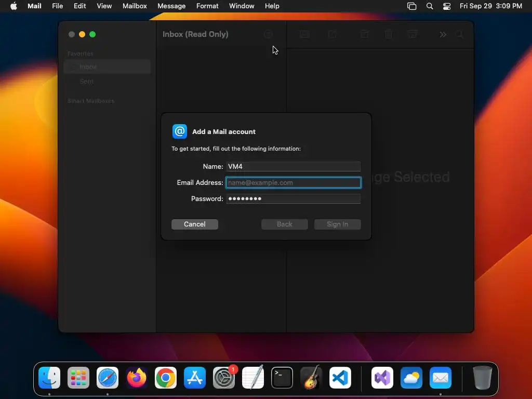The height and width of the screenshot is (399, 532).
Task: Click the green full screen window button
Action: point(92,34)
